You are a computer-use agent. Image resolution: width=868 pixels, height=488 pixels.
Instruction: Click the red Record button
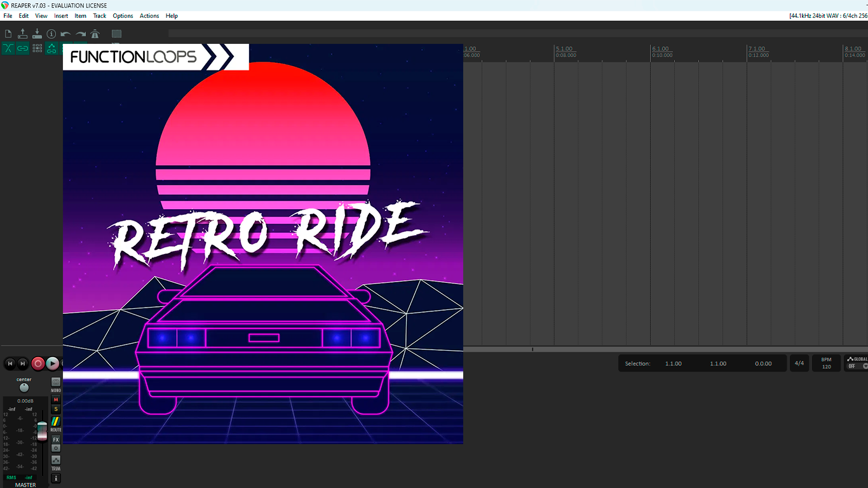[x=38, y=363]
